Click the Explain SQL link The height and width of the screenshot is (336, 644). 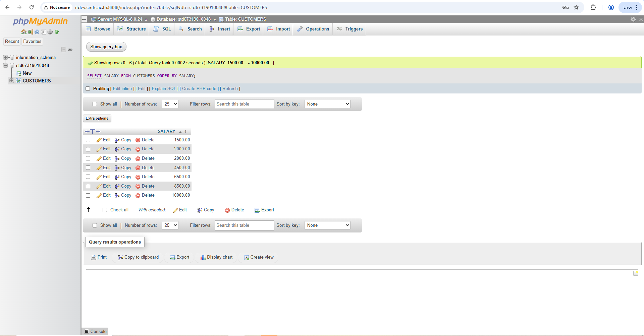click(164, 89)
